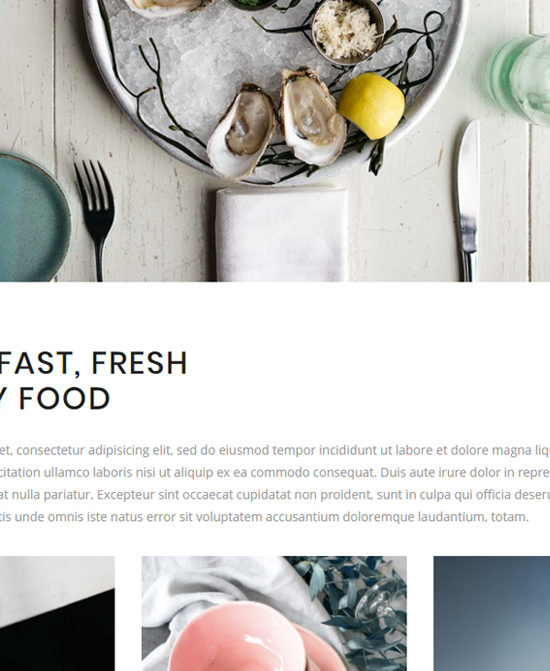Click the "FOOD" heading line
The image size is (550, 671).
55,398
